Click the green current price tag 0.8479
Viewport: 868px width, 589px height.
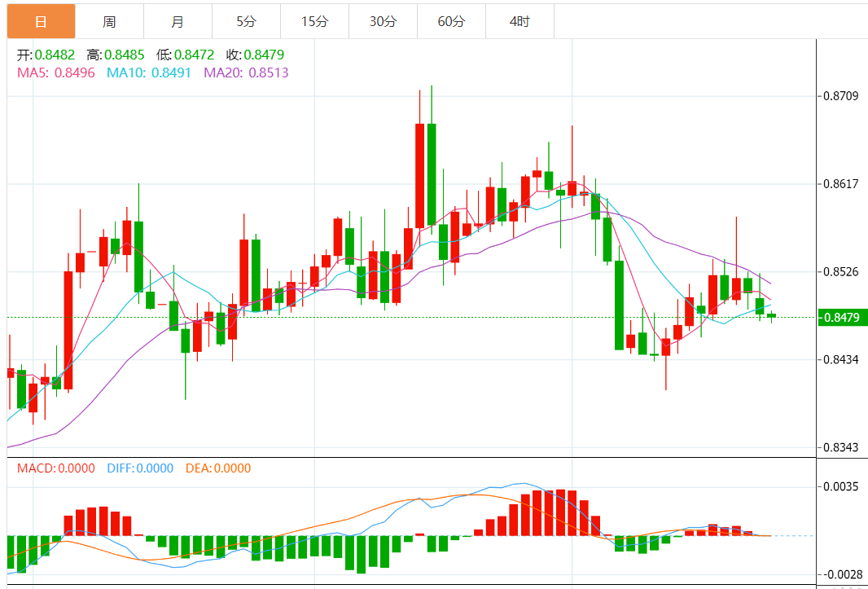[x=842, y=318]
